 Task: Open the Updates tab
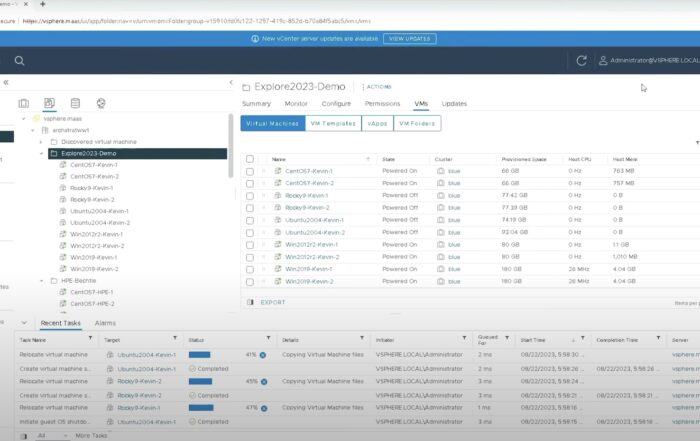coord(454,104)
